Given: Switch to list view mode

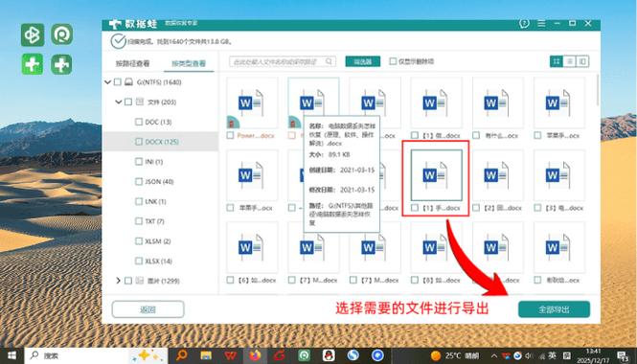Looking at the screenshot, I should (570, 61).
